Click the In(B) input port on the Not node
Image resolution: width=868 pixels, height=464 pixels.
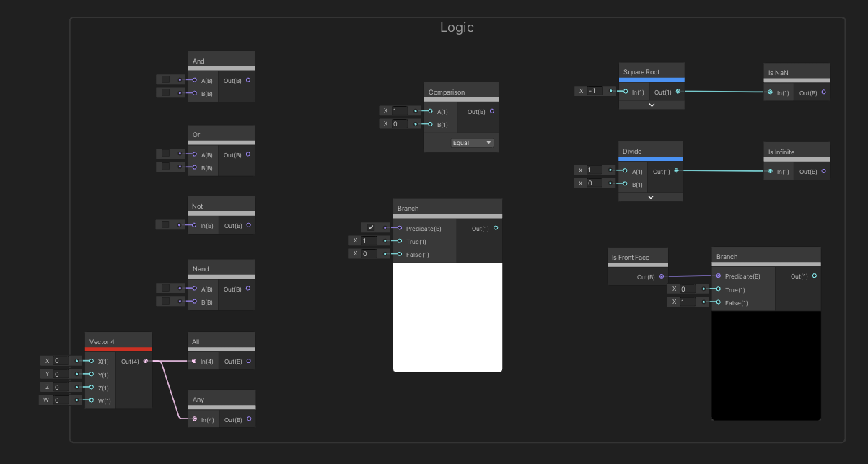point(193,224)
